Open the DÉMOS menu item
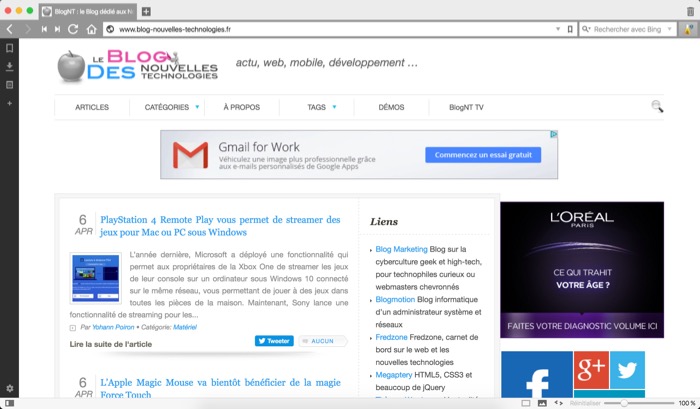 pyautogui.click(x=391, y=107)
